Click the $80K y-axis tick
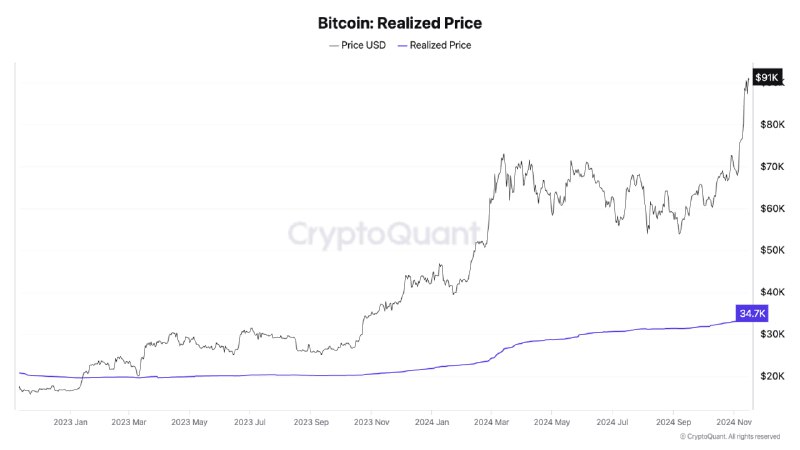800x450 pixels. [x=772, y=124]
